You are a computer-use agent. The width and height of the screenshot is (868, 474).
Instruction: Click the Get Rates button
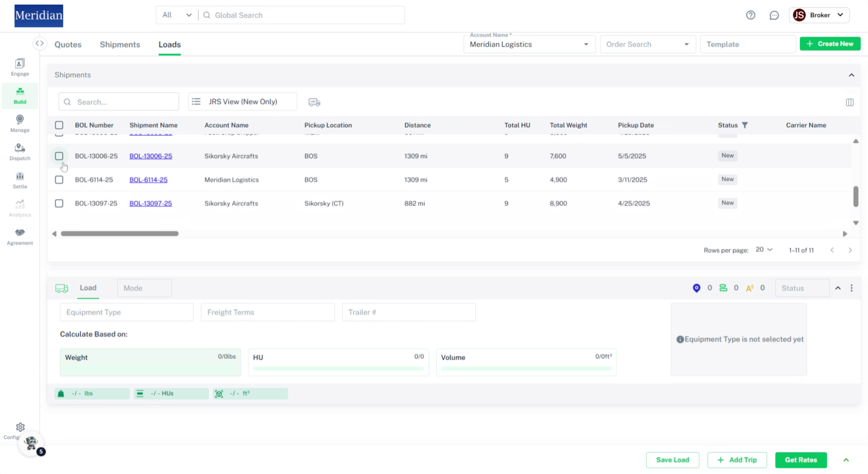point(801,460)
